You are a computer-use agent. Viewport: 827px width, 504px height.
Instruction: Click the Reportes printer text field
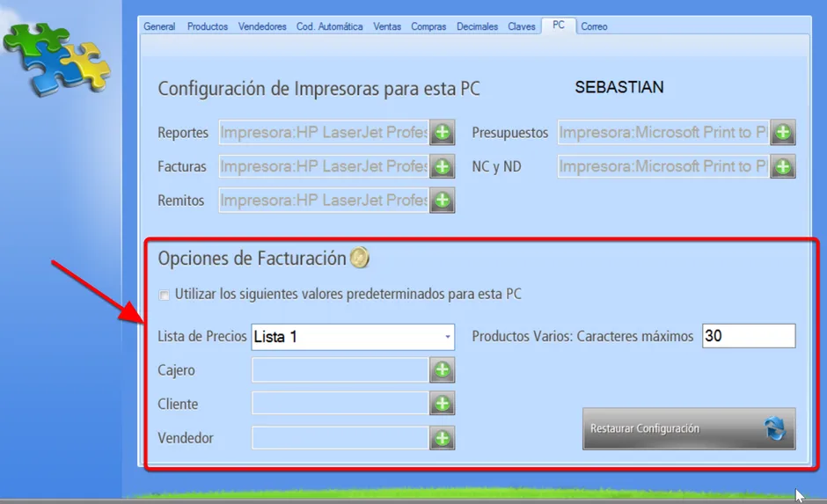(x=324, y=132)
